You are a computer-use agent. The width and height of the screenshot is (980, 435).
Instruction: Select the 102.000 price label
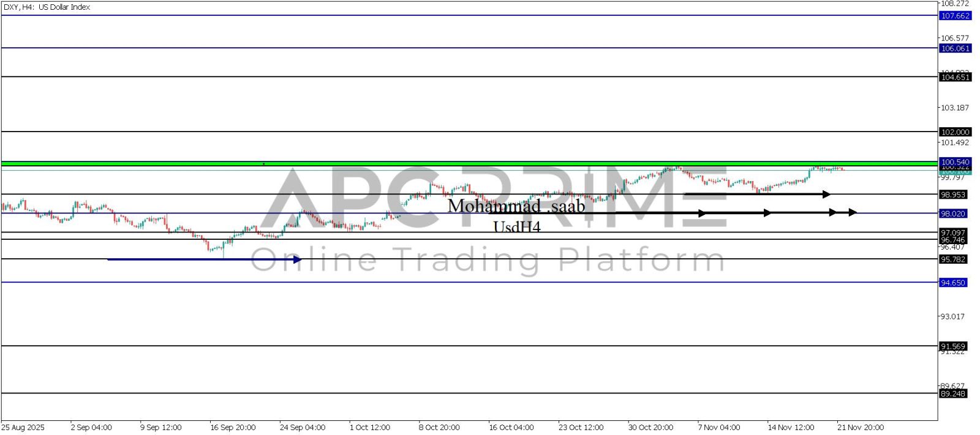pos(955,132)
